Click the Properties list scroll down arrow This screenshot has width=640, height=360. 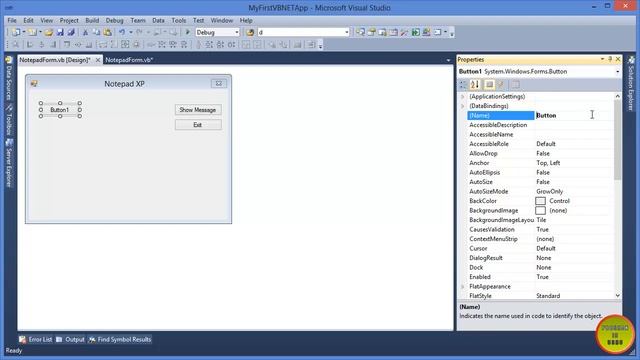618,296
